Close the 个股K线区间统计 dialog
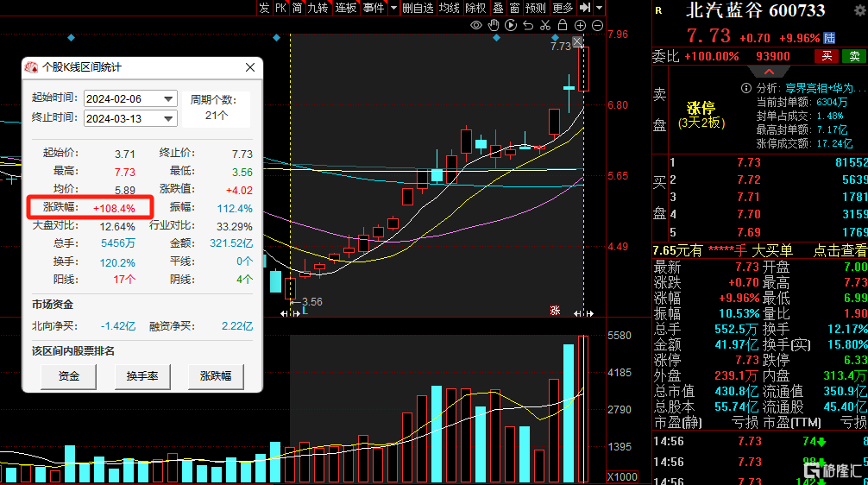This screenshot has width=868, height=485. [250, 67]
